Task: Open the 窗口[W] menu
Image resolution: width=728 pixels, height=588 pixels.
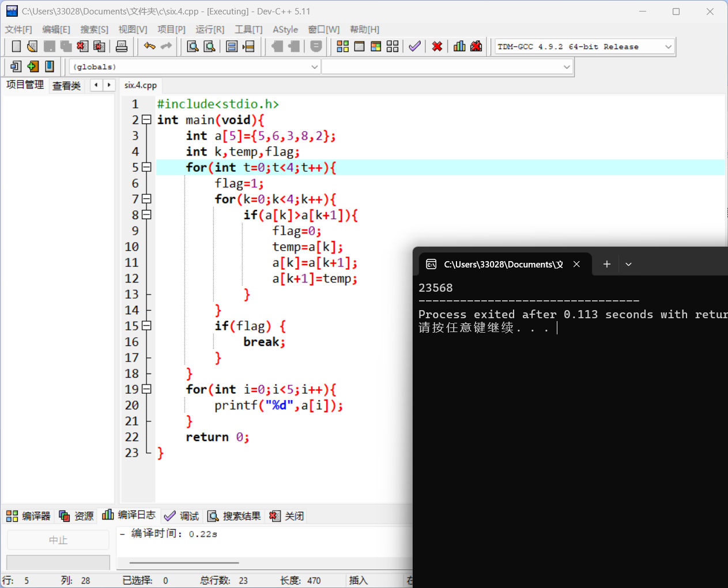Action: point(323,29)
